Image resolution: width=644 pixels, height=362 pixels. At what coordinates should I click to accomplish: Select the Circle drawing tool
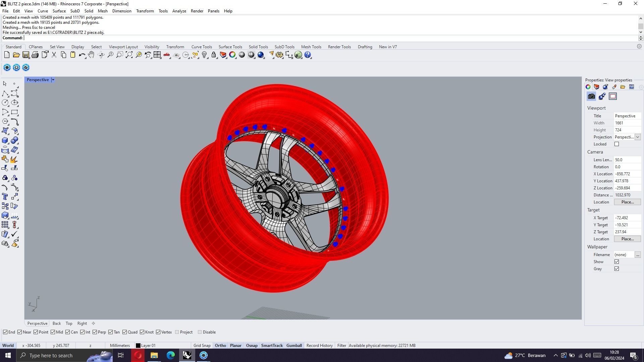[5, 103]
